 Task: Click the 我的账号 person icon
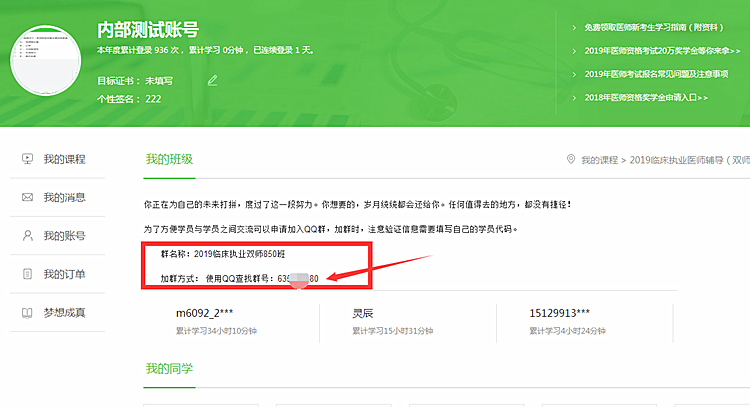click(27, 236)
